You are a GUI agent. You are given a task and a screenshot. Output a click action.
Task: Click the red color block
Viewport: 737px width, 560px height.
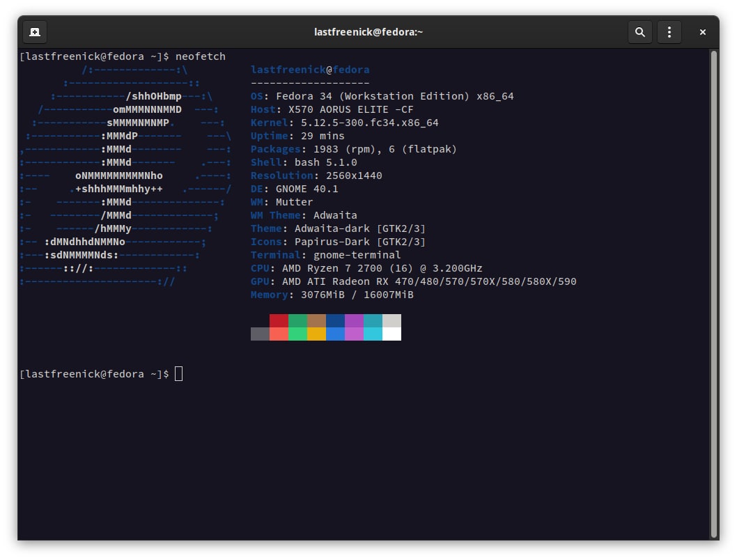pos(279,320)
